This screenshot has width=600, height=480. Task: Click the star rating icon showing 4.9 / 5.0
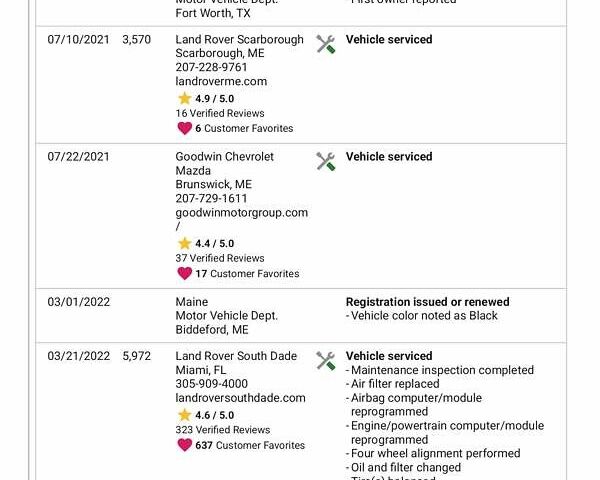click(x=184, y=99)
